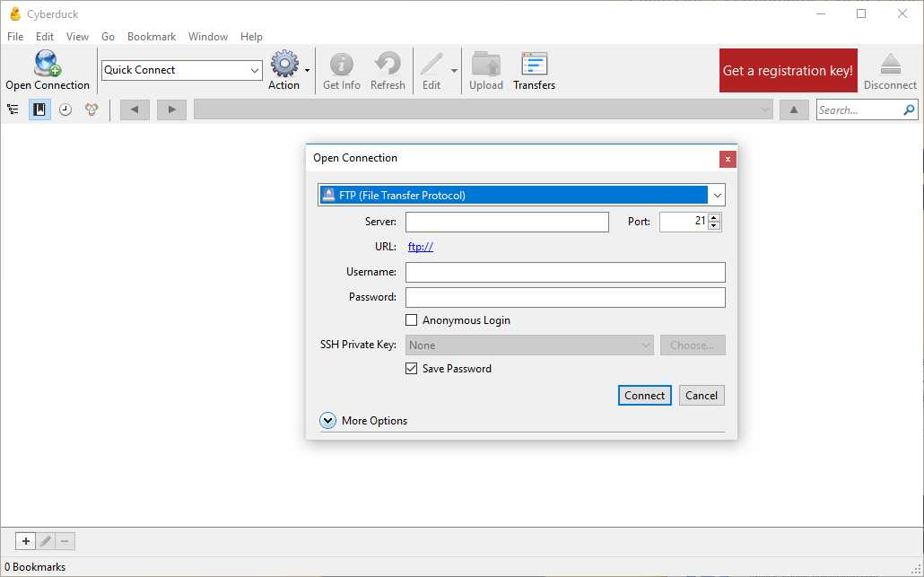Go to parent folder up arrow
Image resolution: width=924 pixels, height=577 pixels.
click(794, 109)
